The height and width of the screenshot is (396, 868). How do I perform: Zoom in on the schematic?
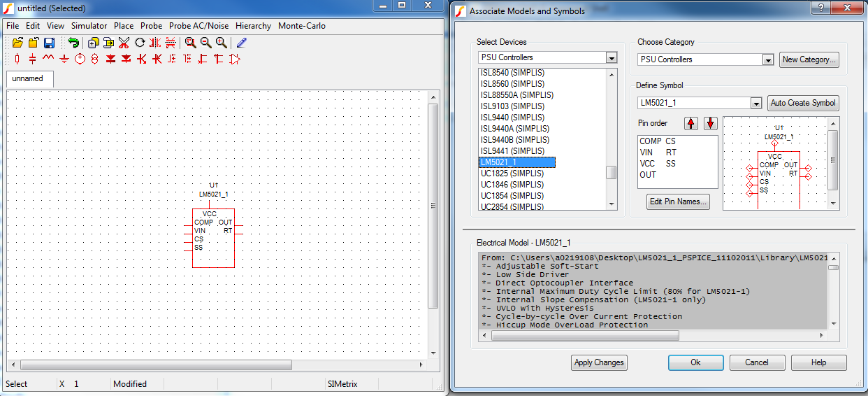(x=221, y=43)
